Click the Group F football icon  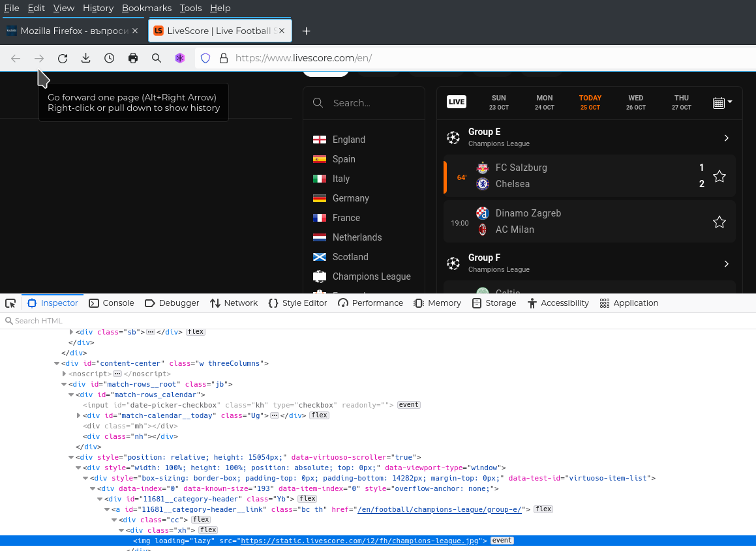(x=453, y=263)
